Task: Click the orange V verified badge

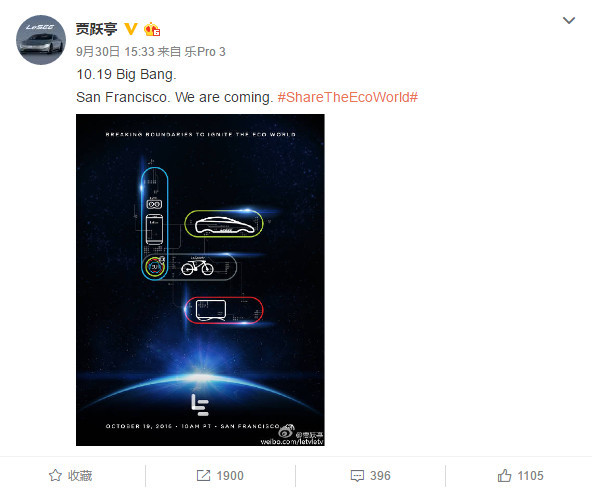Action: click(x=131, y=29)
